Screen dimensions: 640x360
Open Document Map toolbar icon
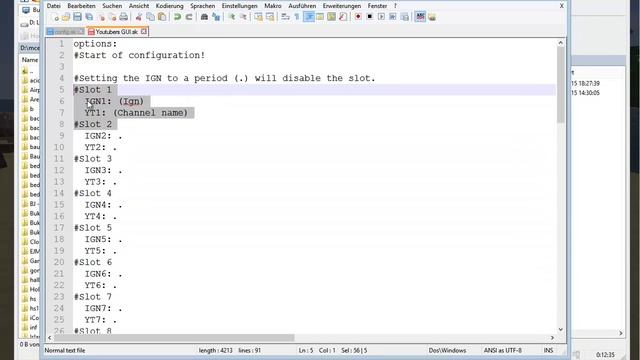pos(331,17)
